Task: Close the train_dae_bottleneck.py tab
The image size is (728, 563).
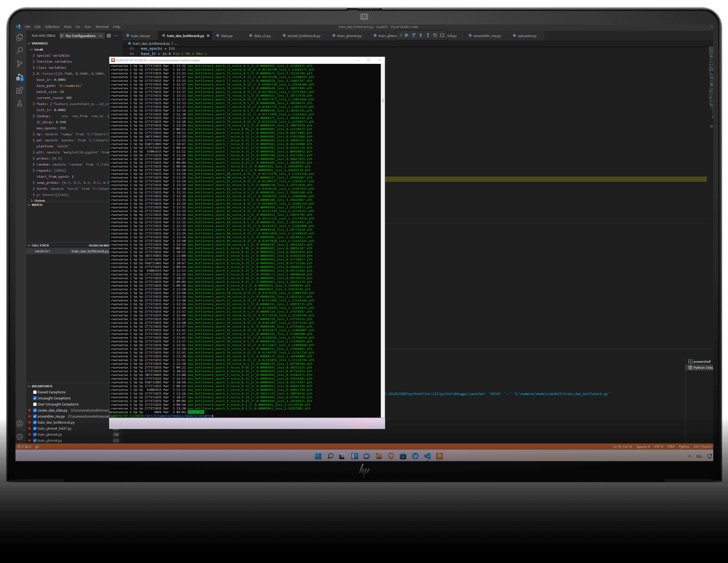Action: pos(208,36)
